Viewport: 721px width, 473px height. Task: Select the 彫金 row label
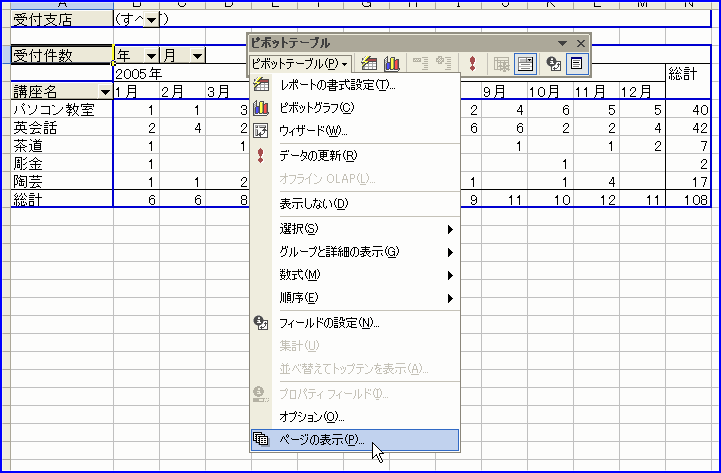pyautogui.click(x=62, y=164)
